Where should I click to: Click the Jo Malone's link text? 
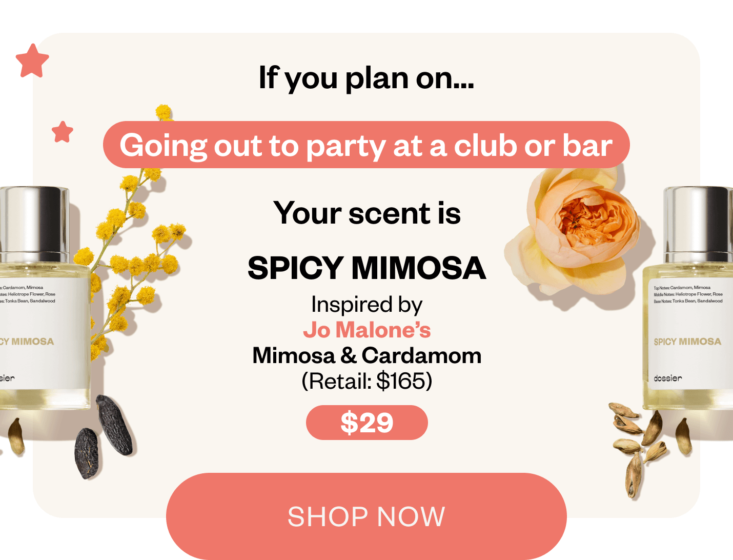click(x=367, y=330)
